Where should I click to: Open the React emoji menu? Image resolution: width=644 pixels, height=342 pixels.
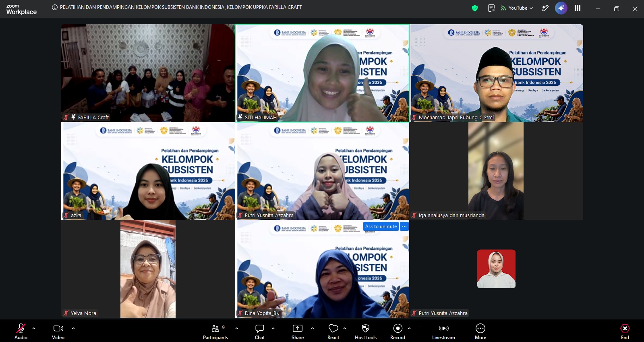pyautogui.click(x=333, y=332)
